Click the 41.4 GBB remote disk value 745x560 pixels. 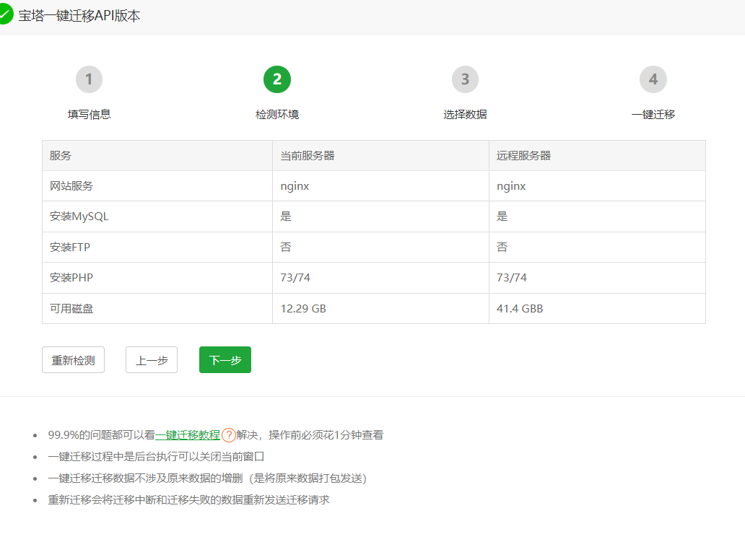(520, 309)
